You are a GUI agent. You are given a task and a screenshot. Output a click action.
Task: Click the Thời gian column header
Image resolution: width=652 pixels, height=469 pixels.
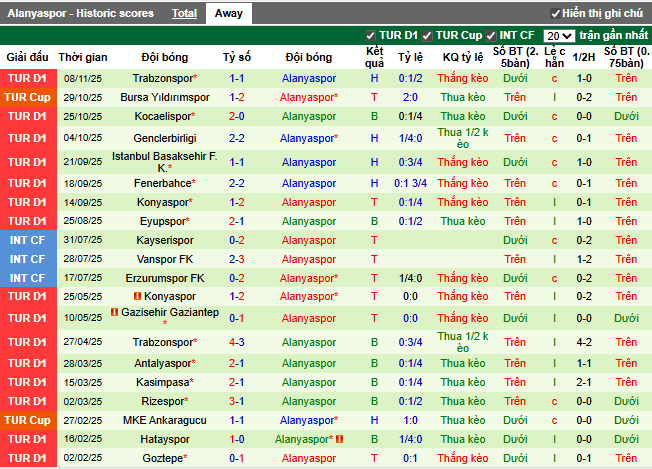[x=83, y=57]
